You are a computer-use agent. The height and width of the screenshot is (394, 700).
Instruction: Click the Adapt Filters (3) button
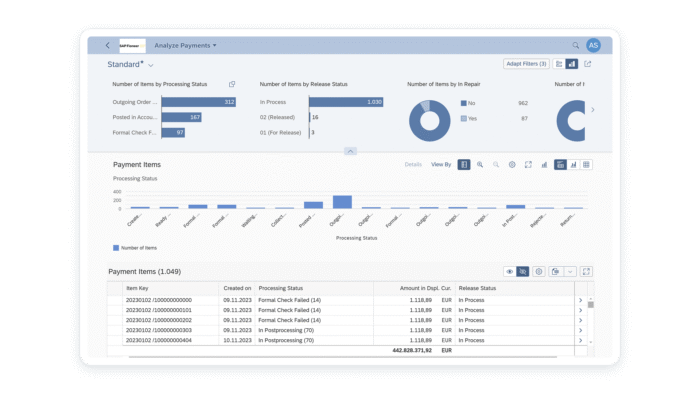pos(526,64)
